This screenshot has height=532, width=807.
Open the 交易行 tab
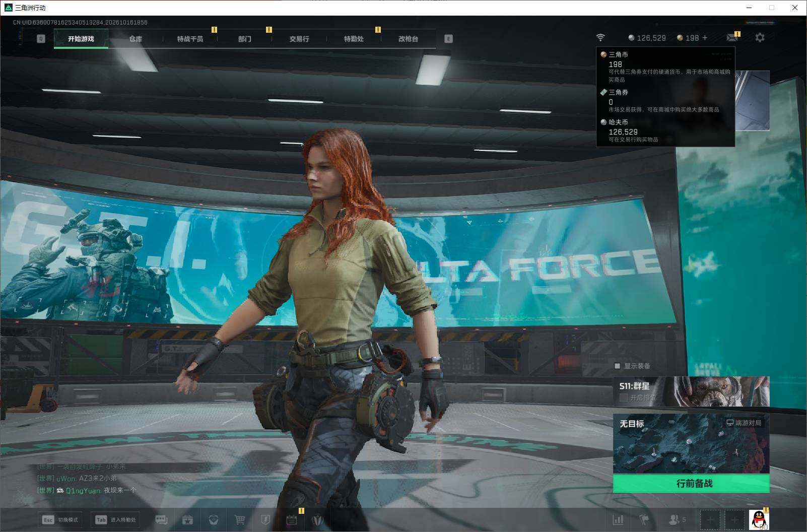pos(299,39)
